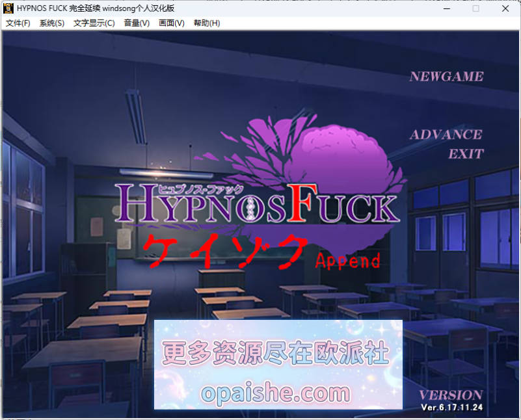Click the 更多资源尽在欧派社 banner text
This screenshot has width=521, height=420.
point(275,352)
